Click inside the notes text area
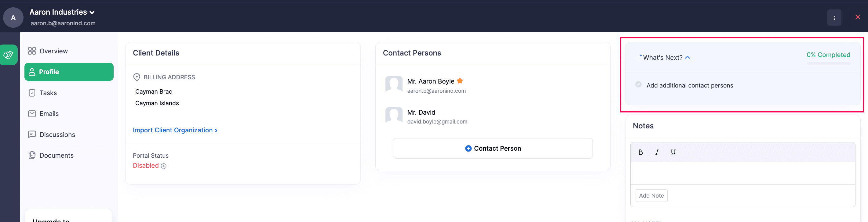868x222 pixels. (742, 173)
